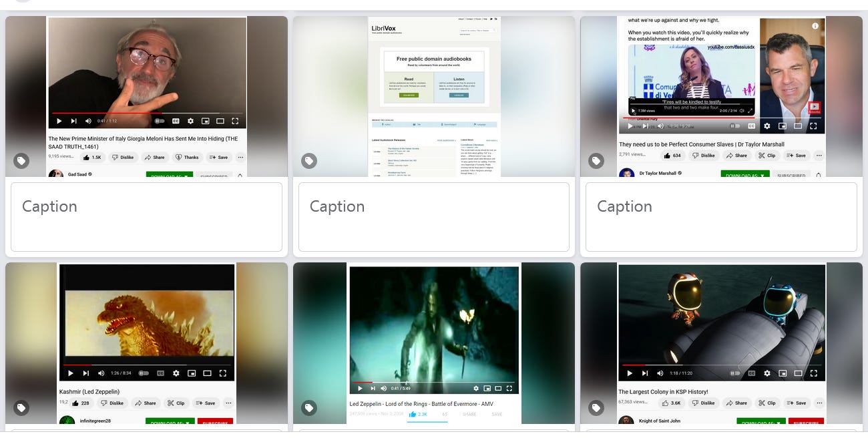The width and height of the screenshot is (868, 438).
Task: Click Gad Saad channel name
Action: coord(77,175)
